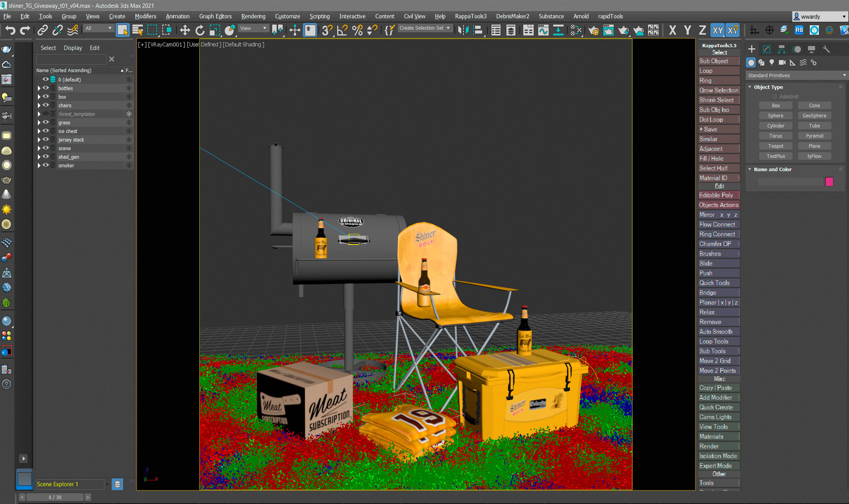Viewport: 849px width, 504px height.
Task: Open the Standard Primitives dropdown
Action: pos(796,75)
